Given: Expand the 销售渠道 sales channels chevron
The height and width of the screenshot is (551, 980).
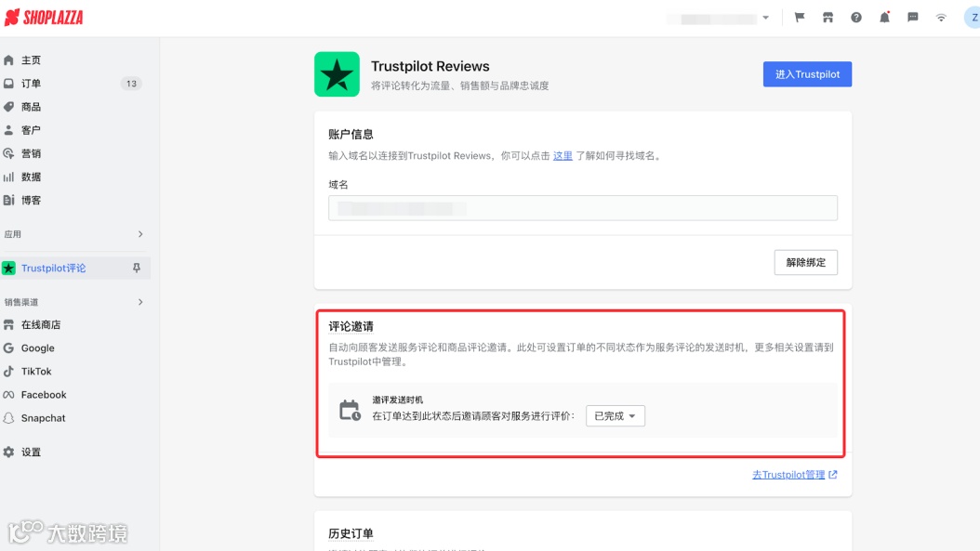Looking at the screenshot, I should (x=140, y=302).
